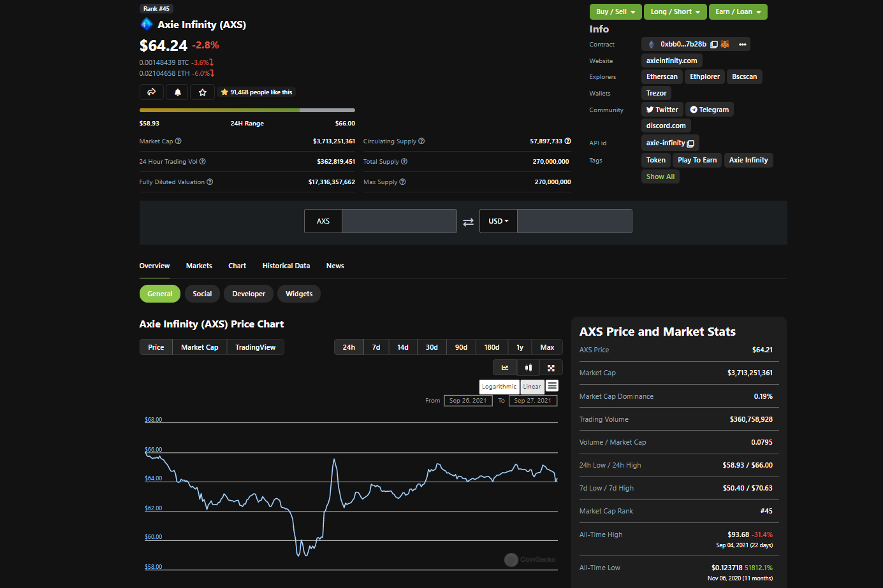Open the Twitter community link
This screenshot has width=883, height=588.
click(662, 110)
